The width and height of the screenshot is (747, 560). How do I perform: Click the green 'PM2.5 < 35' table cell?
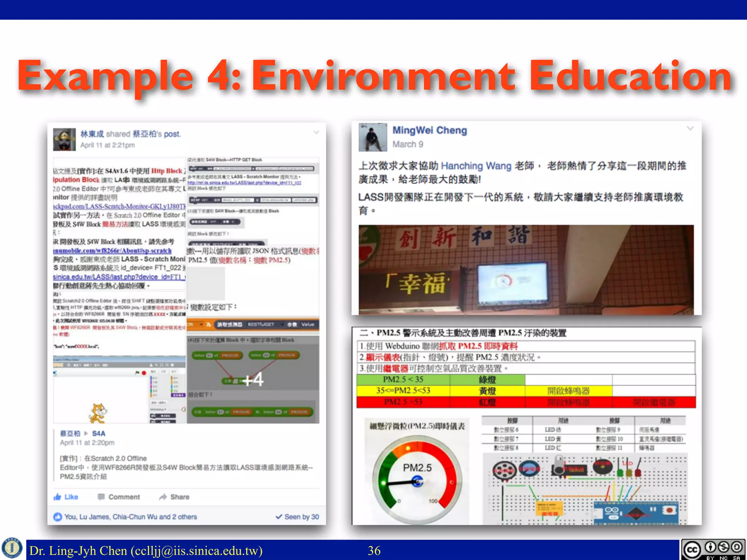pos(403,380)
